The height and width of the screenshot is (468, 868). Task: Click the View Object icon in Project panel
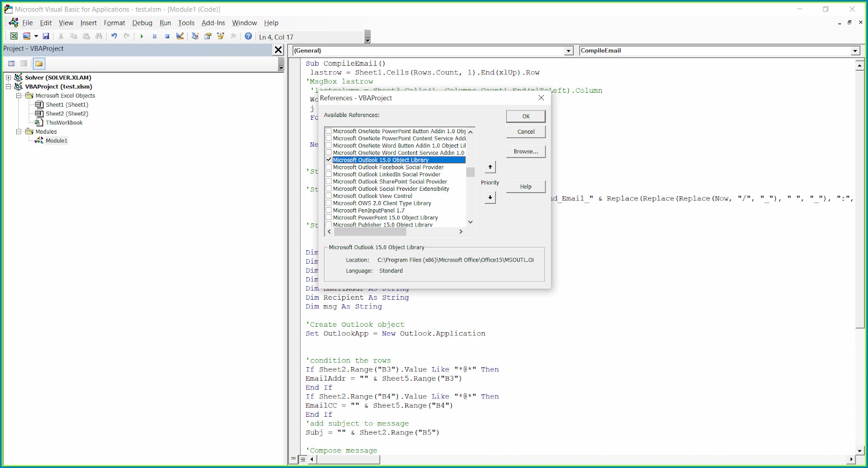[x=24, y=64]
